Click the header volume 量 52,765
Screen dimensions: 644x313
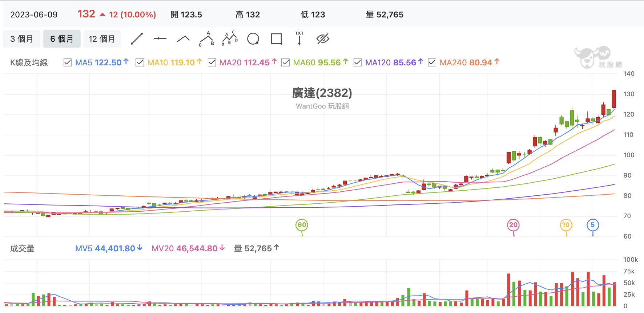click(385, 15)
